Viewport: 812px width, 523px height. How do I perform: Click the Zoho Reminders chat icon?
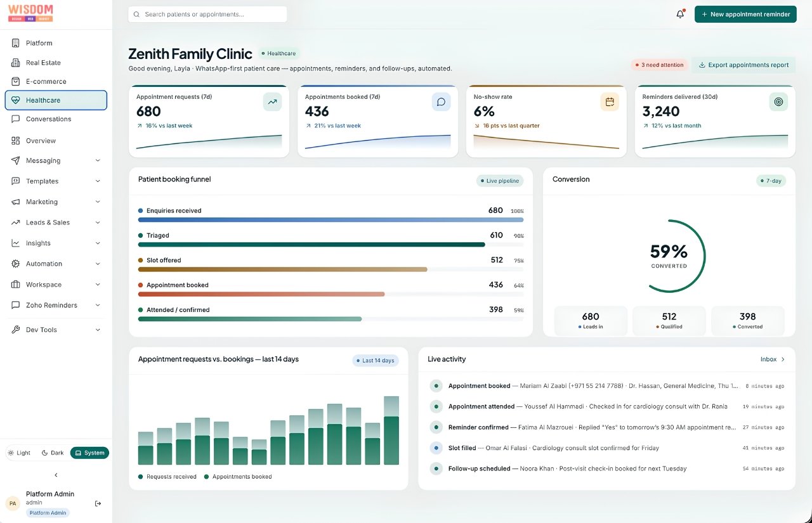15,306
